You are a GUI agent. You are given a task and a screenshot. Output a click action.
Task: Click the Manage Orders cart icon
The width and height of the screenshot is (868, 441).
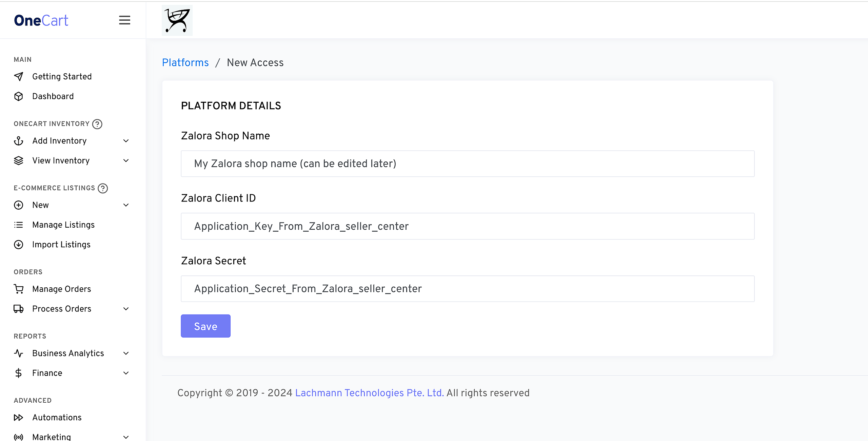point(19,289)
